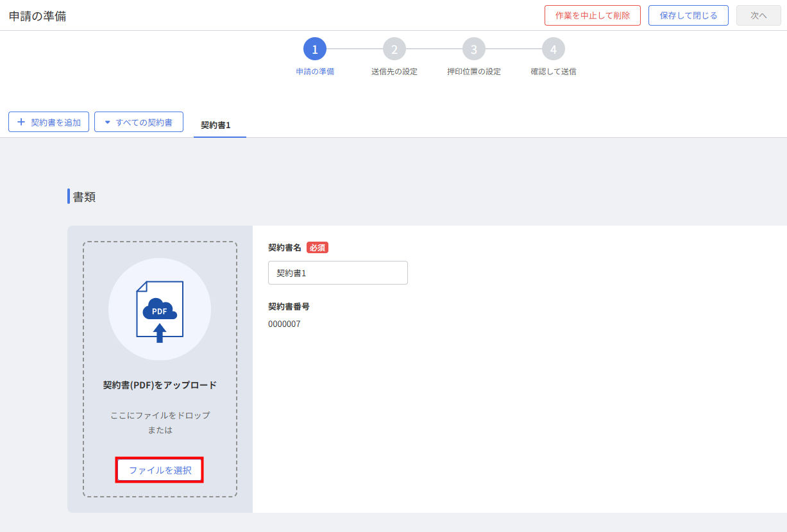The height and width of the screenshot is (532, 787).
Task: Click the plus icon on 契約書を追加
Action: point(21,122)
